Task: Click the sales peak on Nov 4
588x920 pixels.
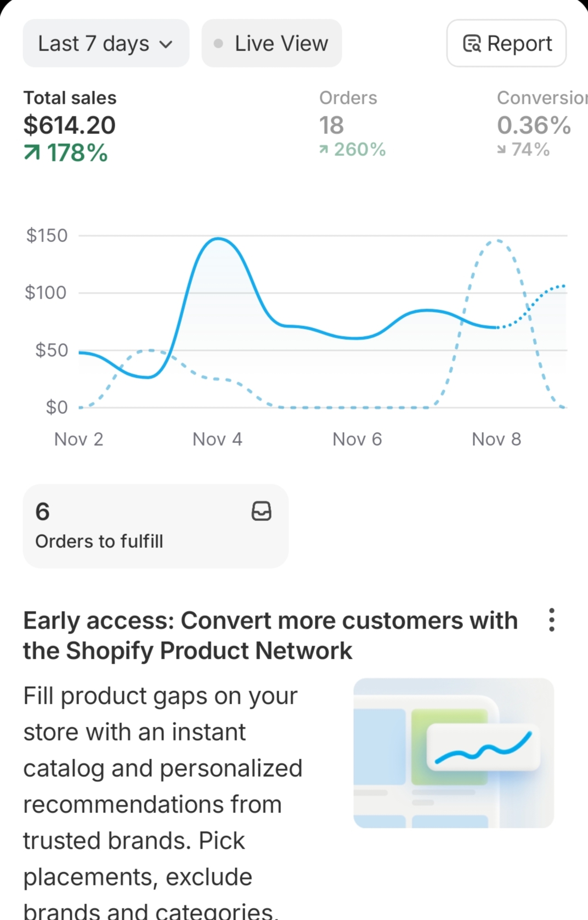Action: tap(218, 239)
